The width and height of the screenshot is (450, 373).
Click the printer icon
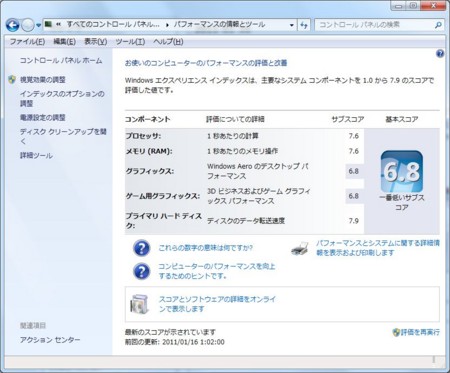point(300,248)
